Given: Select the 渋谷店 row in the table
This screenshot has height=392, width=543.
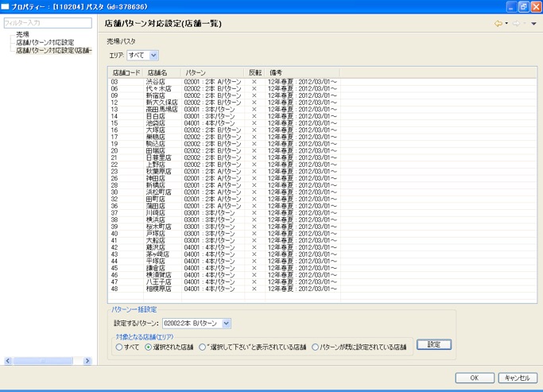Looking at the screenshot, I should pos(155,81).
